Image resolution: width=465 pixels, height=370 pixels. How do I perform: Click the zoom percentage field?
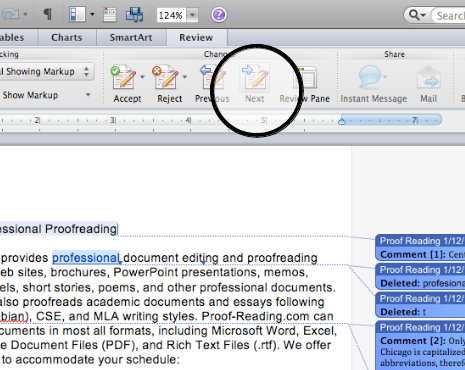click(172, 15)
